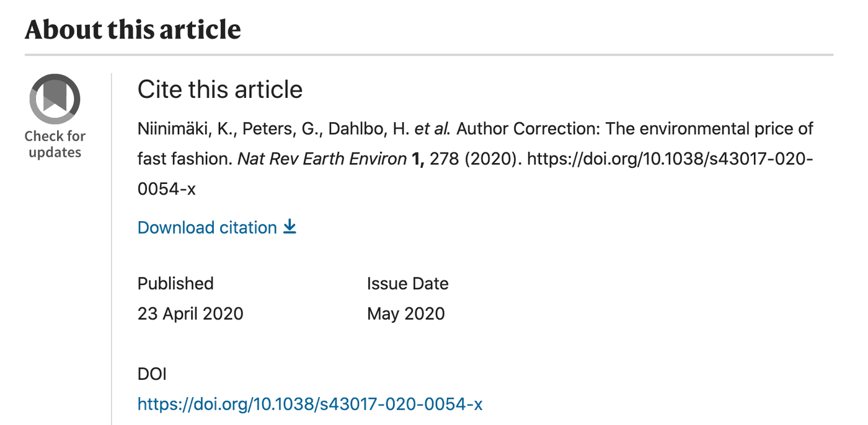Select 'May 2020' under Issue Date
Image resolution: width=868 pixels, height=425 pixels.
pyautogui.click(x=405, y=313)
